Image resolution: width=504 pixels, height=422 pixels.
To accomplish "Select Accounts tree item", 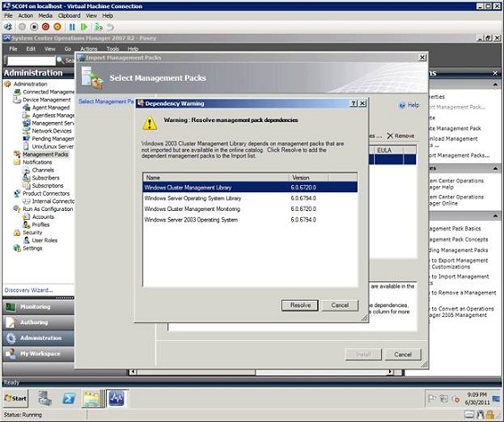I will (x=43, y=216).
